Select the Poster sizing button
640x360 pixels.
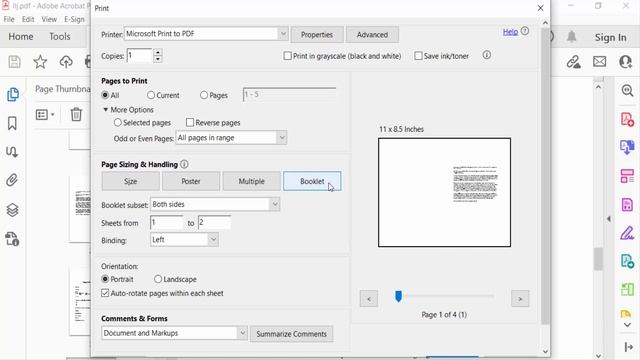point(191,181)
